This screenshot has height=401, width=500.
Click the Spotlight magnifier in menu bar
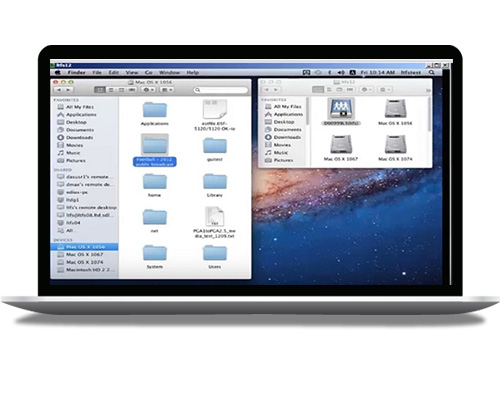point(432,72)
